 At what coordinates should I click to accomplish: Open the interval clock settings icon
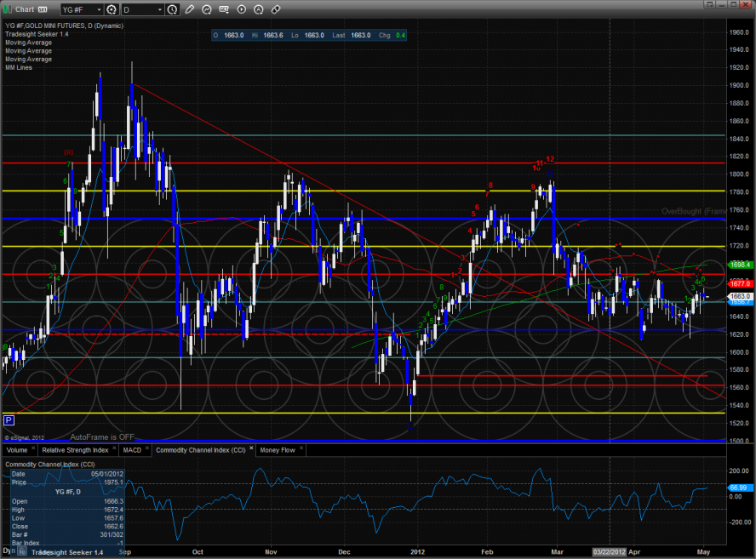[174, 9]
